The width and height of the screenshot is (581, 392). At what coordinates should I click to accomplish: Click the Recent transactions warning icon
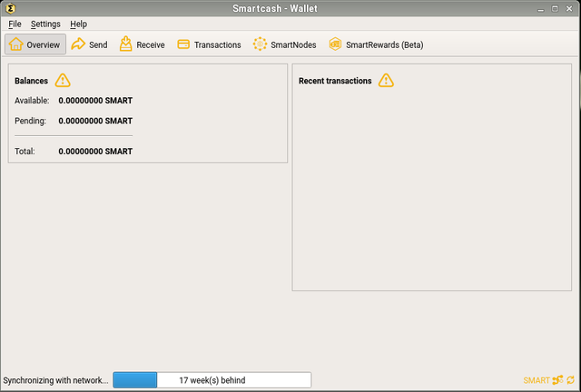click(x=386, y=81)
